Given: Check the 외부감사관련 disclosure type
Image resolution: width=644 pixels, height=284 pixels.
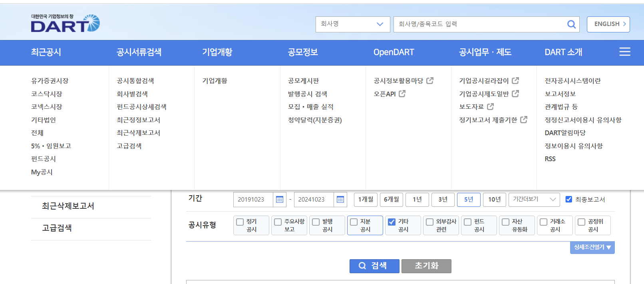Looking at the screenshot, I should [x=430, y=222].
